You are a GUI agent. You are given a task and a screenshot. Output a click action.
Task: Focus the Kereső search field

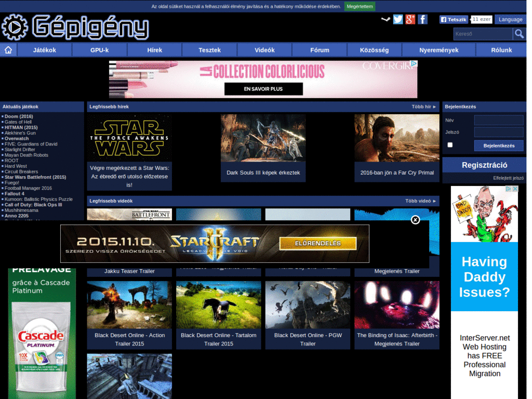(483, 34)
